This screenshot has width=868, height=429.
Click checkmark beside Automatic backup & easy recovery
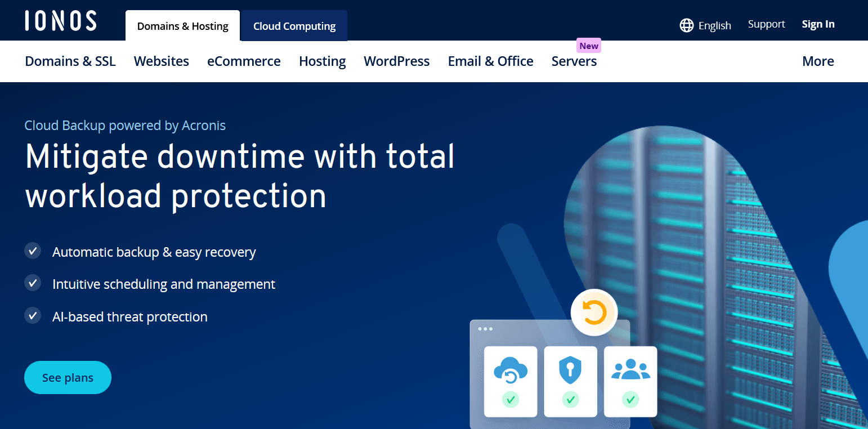[33, 251]
